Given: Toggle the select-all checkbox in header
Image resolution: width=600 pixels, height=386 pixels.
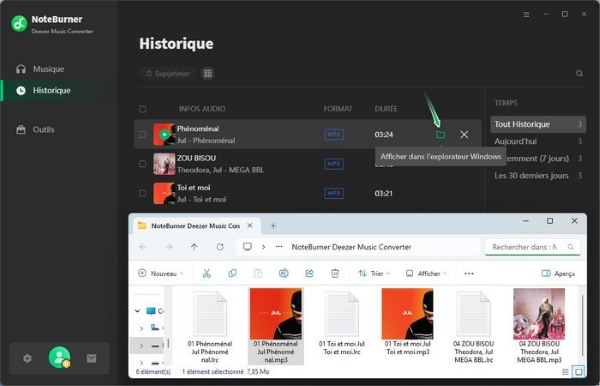Looking at the screenshot, I should pyautogui.click(x=143, y=109).
